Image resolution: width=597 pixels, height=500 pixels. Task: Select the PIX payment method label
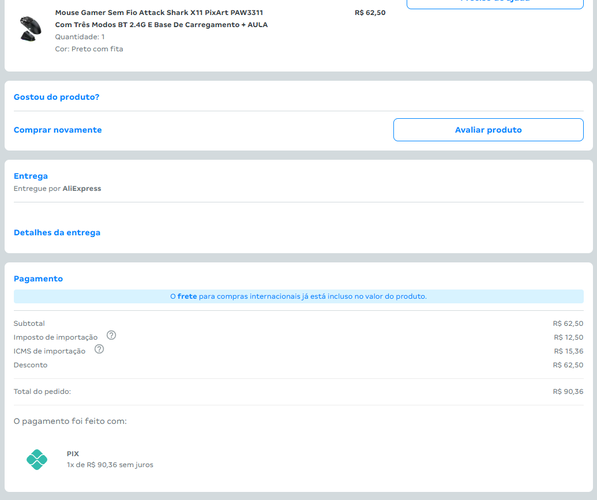[73, 454]
